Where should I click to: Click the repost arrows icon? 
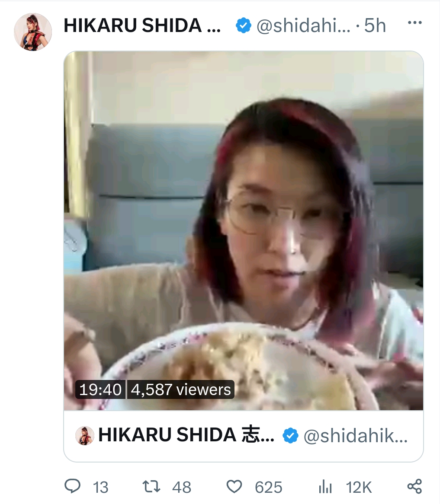point(151,486)
